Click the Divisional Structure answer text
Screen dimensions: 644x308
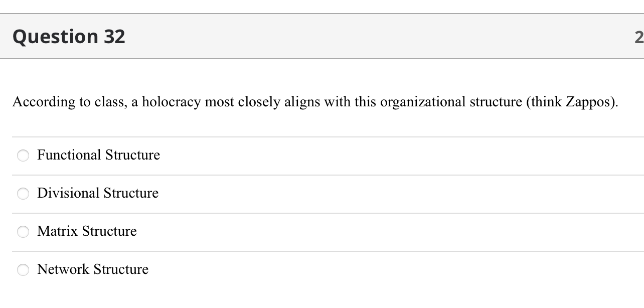coord(98,193)
